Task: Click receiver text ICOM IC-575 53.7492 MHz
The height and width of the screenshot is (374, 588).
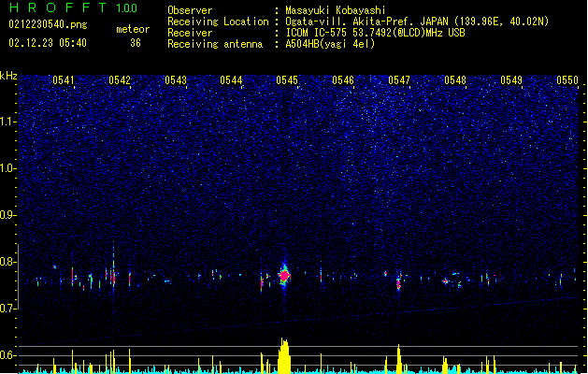Action: point(375,33)
